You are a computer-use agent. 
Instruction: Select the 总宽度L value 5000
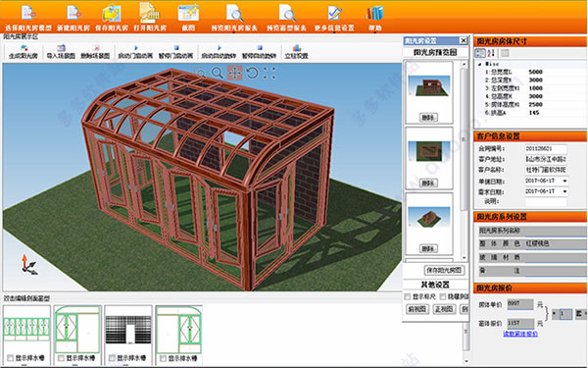[535, 72]
